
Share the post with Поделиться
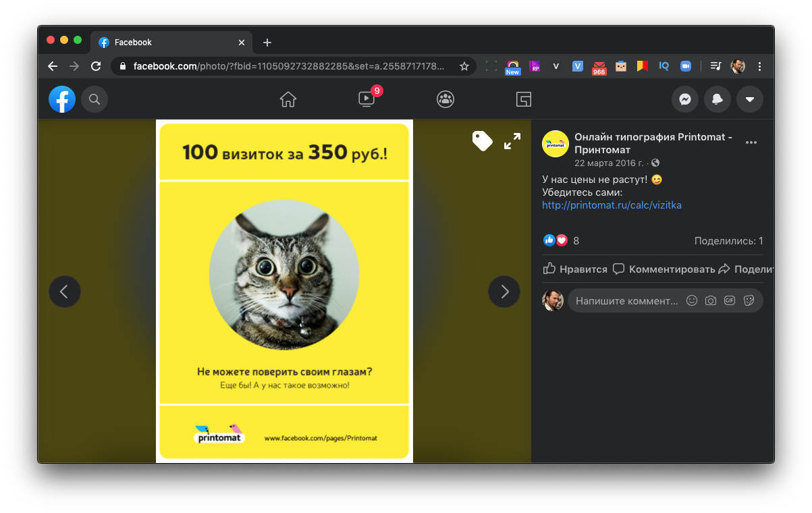click(745, 269)
